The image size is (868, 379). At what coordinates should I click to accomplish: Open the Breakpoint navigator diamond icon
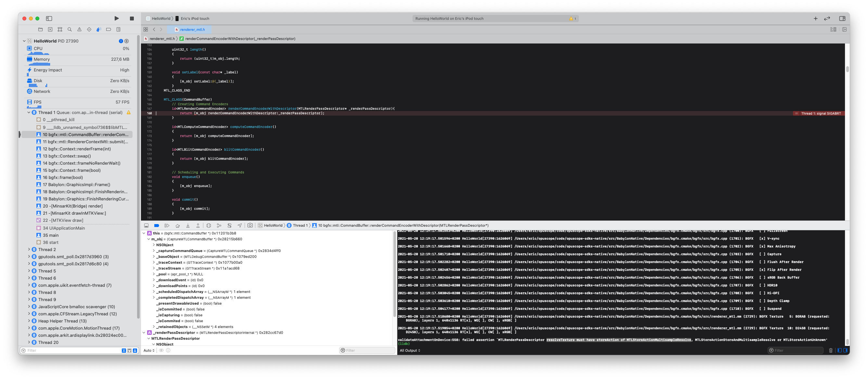[89, 29]
